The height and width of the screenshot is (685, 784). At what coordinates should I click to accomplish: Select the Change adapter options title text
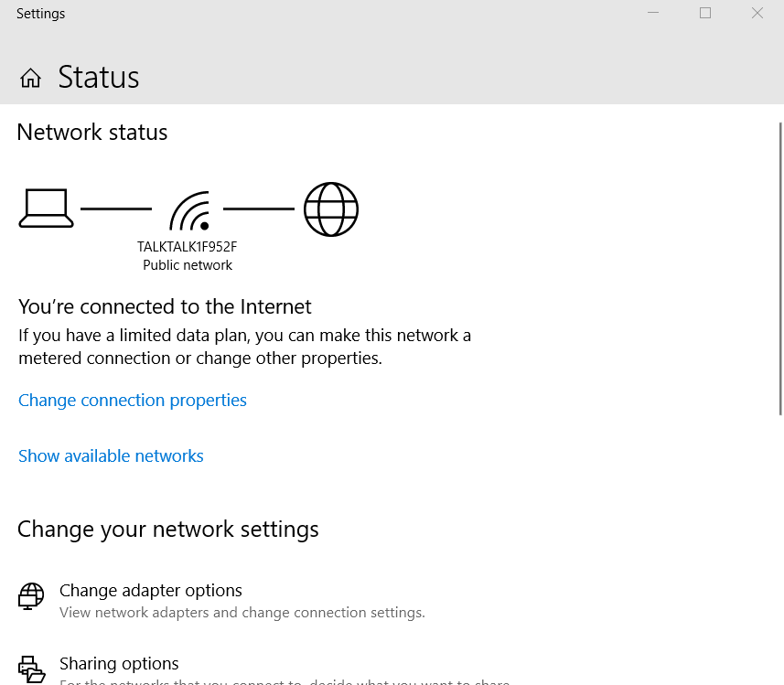coord(151,591)
